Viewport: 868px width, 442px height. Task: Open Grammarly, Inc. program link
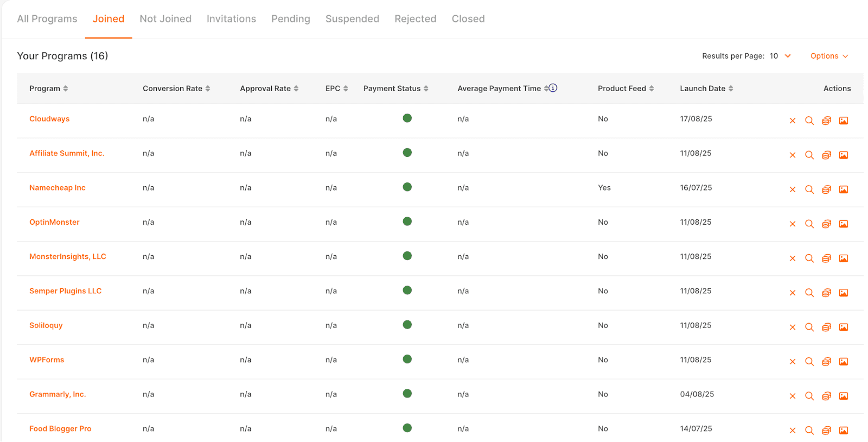point(58,394)
